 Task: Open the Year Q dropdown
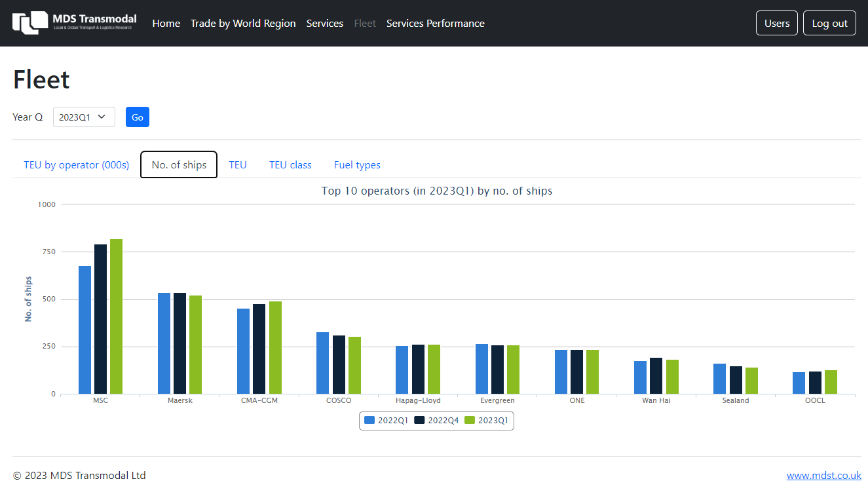[x=84, y=117]
